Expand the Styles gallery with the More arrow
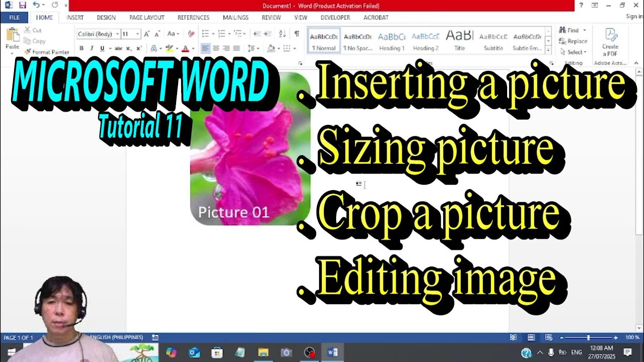This screenshot has height=362, width=644. point(548,50)
